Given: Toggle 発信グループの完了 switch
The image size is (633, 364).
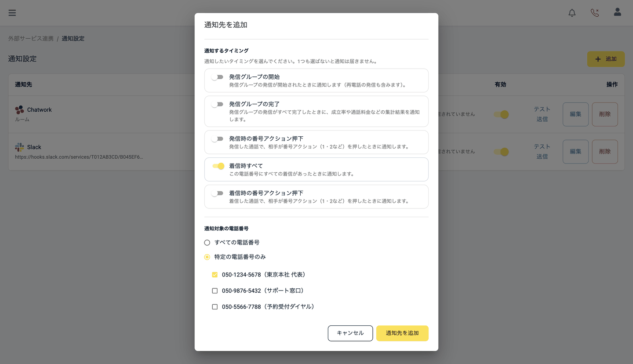Looking at the screenshot, I should pos(217,104).
